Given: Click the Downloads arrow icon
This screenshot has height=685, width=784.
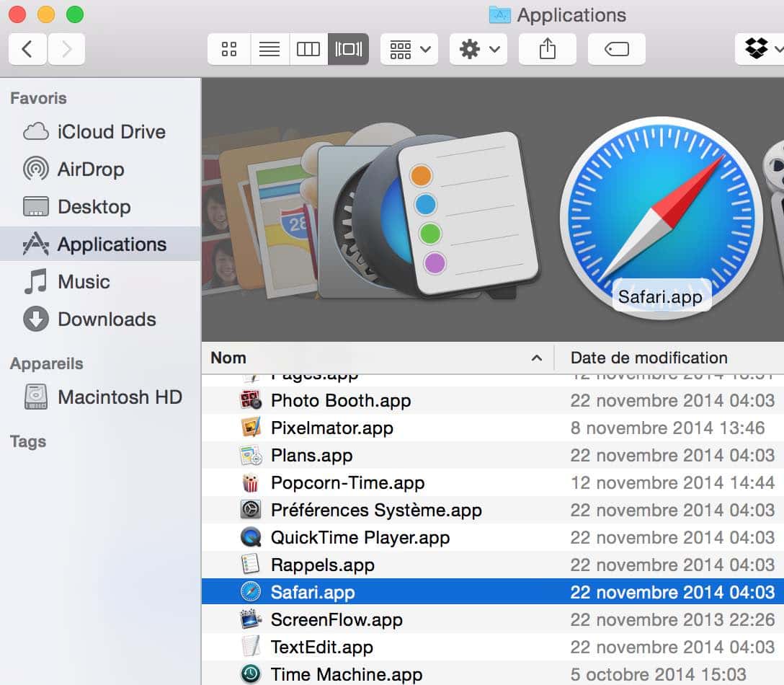Looking at the screenshot, I should [x=36, y=319].
